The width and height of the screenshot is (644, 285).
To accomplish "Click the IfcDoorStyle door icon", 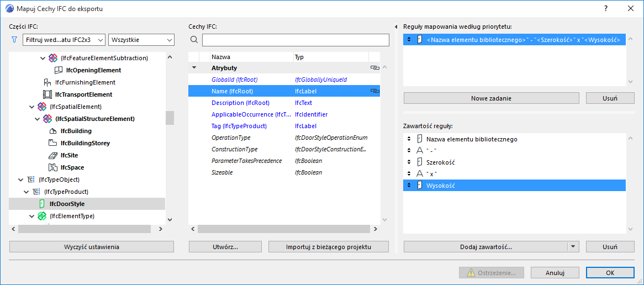I will coord(41,204).
